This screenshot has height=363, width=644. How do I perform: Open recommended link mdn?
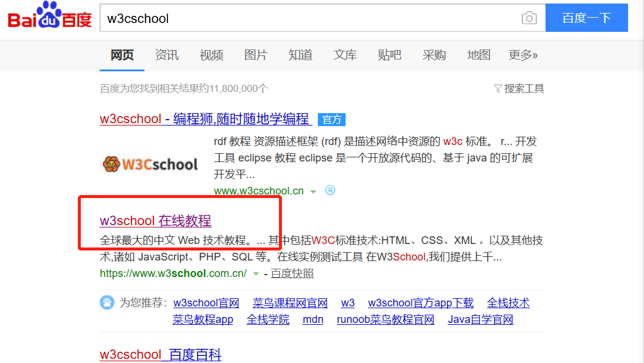click(x=313, y=319)
